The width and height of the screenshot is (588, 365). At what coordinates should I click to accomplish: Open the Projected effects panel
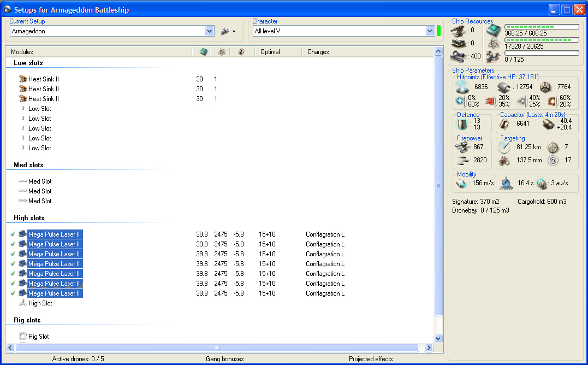pos(371,359)
